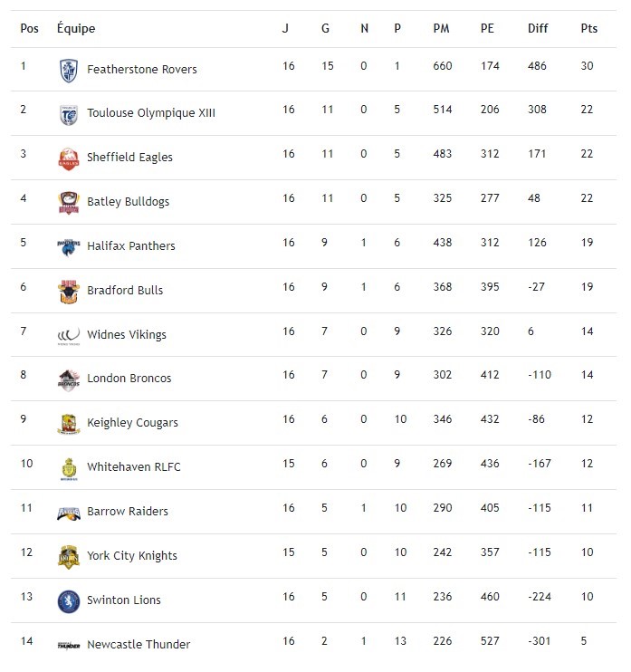Image resolution: width=631 pixels, height=672 pixels.
Task: Click the Keighley Cougars team logo
Action: (68, 424)
